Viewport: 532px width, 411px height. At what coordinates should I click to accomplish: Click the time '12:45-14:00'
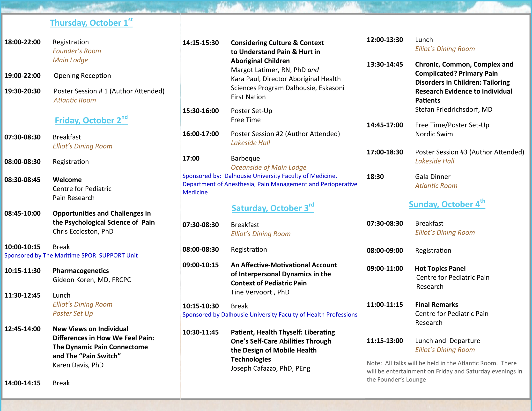[22, 329]
